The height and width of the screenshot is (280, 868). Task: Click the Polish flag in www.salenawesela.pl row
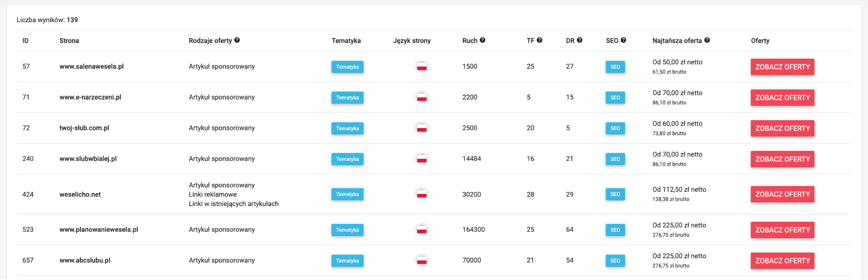click(x=422, y=67)
